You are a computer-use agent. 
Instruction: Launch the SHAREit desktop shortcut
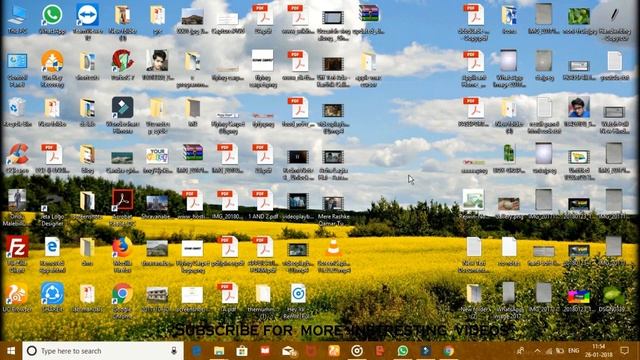(x=52, y=297)
